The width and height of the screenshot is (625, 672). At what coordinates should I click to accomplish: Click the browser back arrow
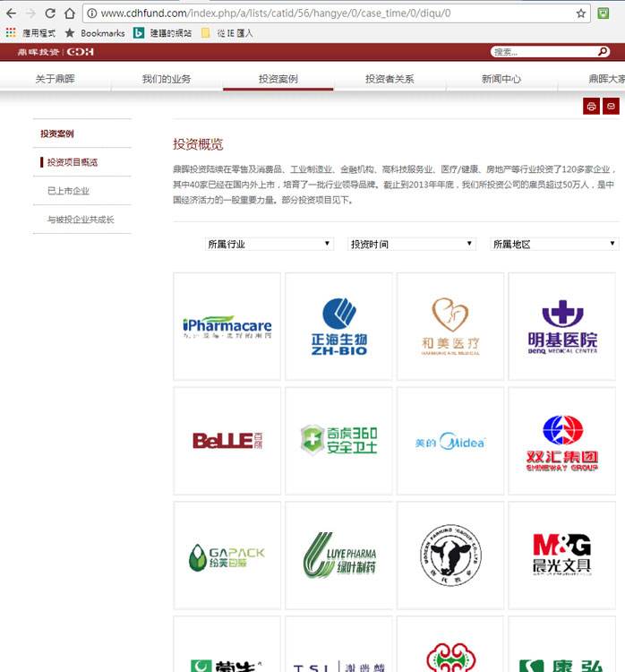point(12,13)
